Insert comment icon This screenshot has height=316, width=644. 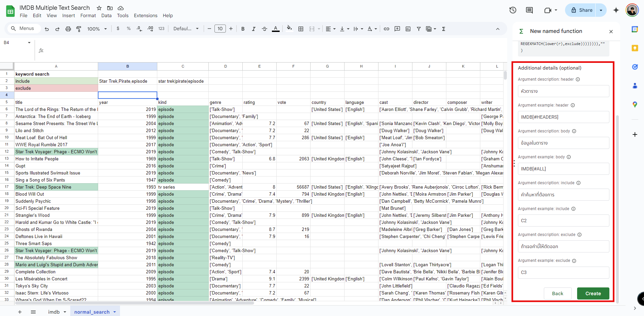pyautogui.click(x=397, y=29)
